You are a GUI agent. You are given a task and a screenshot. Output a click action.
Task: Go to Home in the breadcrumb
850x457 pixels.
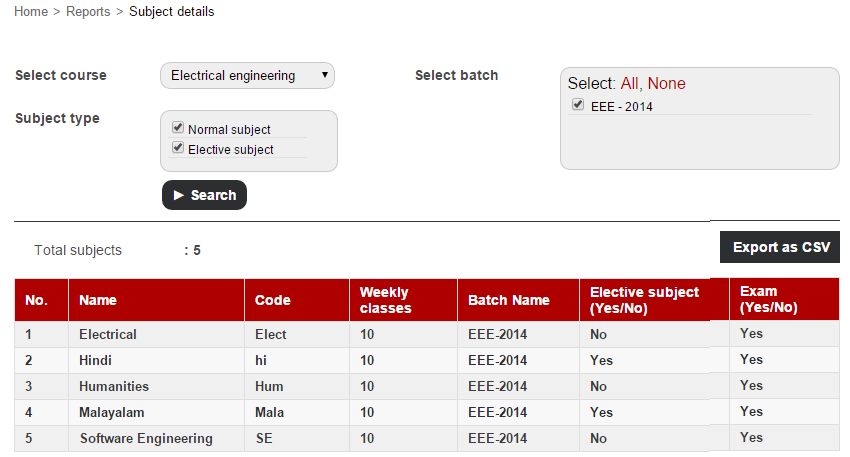[31, 11]
